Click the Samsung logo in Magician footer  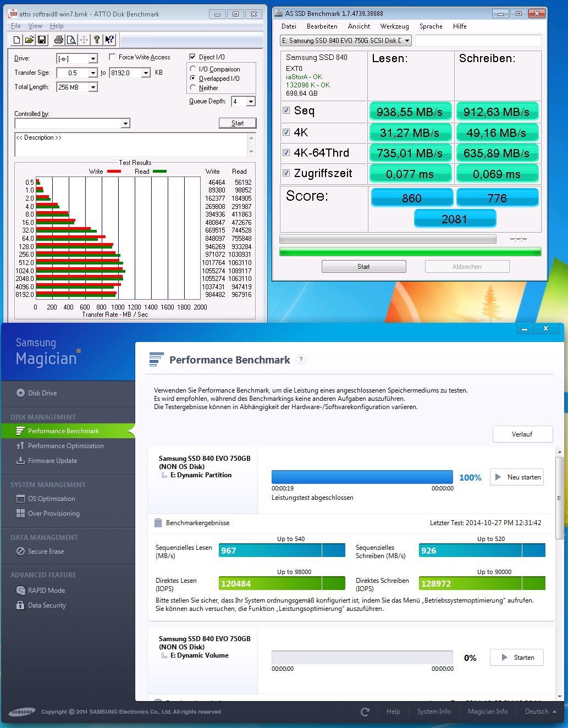tap(21, 712)
